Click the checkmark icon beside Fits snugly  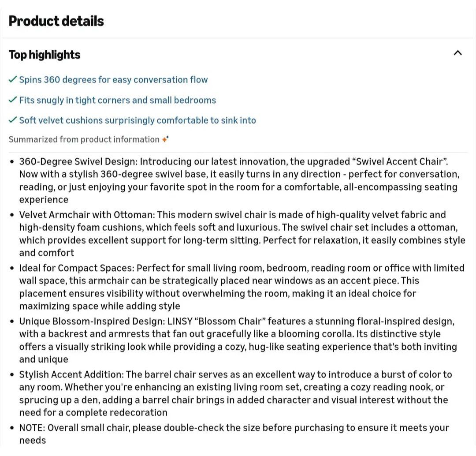click(13, 100)
